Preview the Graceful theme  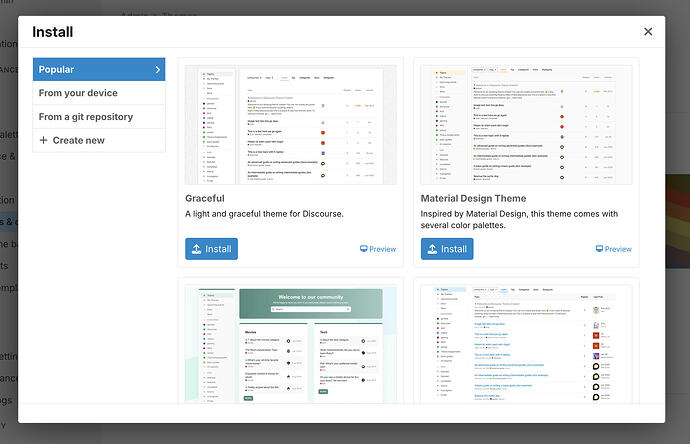click(x=378, y=249)
